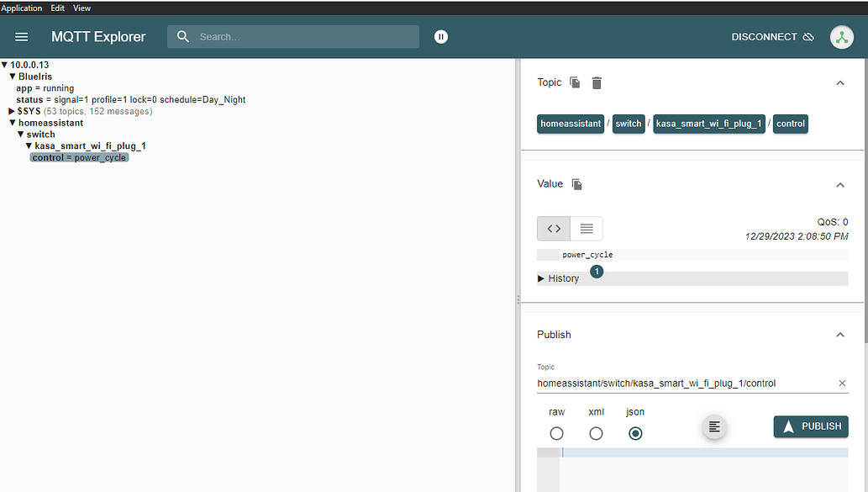Select the control topic breadcrumb
This screenshot has height=492, width=868.
(x=790, y=124)
